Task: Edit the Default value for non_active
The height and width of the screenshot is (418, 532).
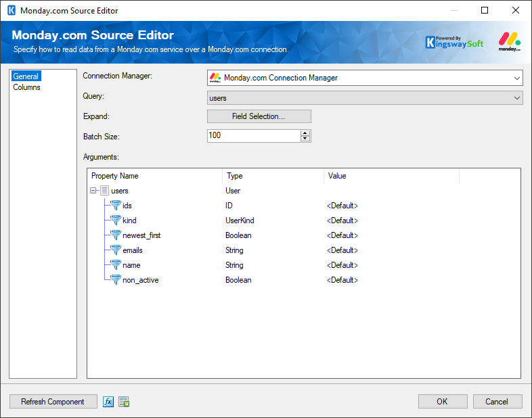Action: [342, 280]
